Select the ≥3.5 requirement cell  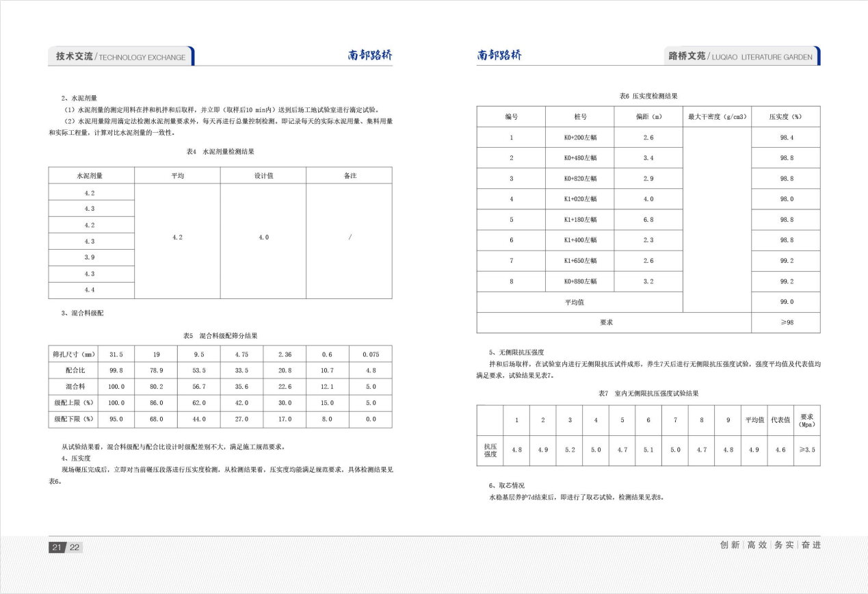pos(807,450)
